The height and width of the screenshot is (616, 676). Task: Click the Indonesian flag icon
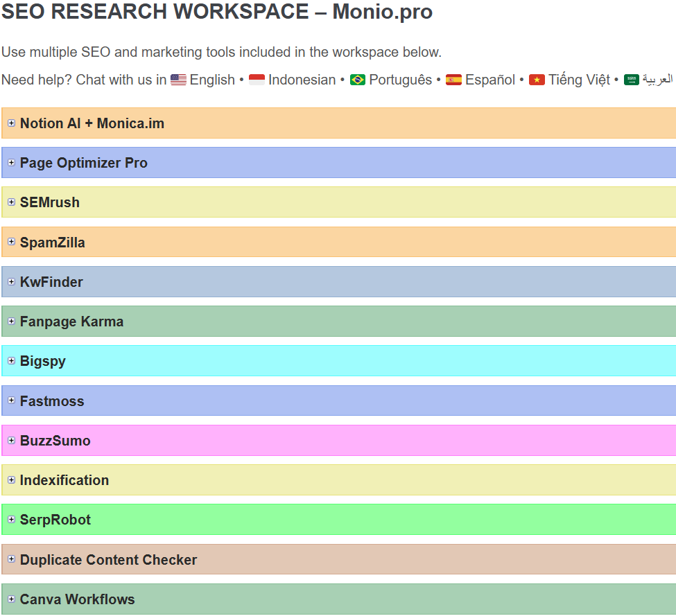[x=257, y=80]
